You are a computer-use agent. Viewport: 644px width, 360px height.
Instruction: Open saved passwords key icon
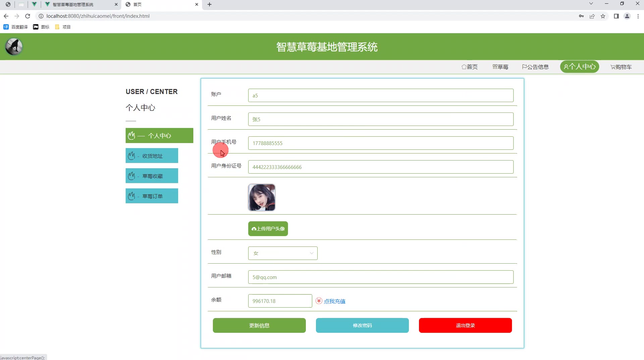click(581, 16)
